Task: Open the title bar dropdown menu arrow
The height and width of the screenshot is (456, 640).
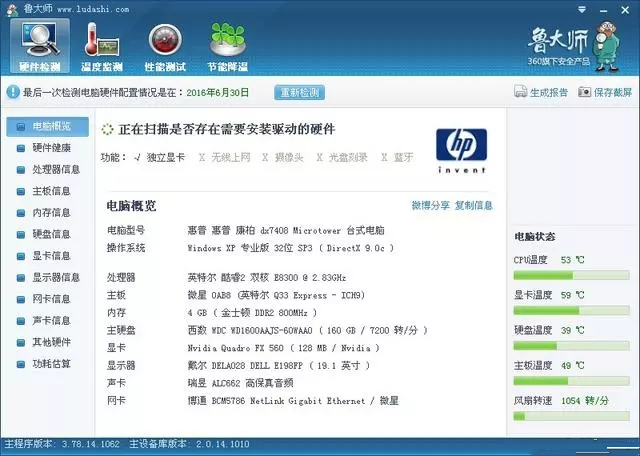Action: click(x=582, y=9)
